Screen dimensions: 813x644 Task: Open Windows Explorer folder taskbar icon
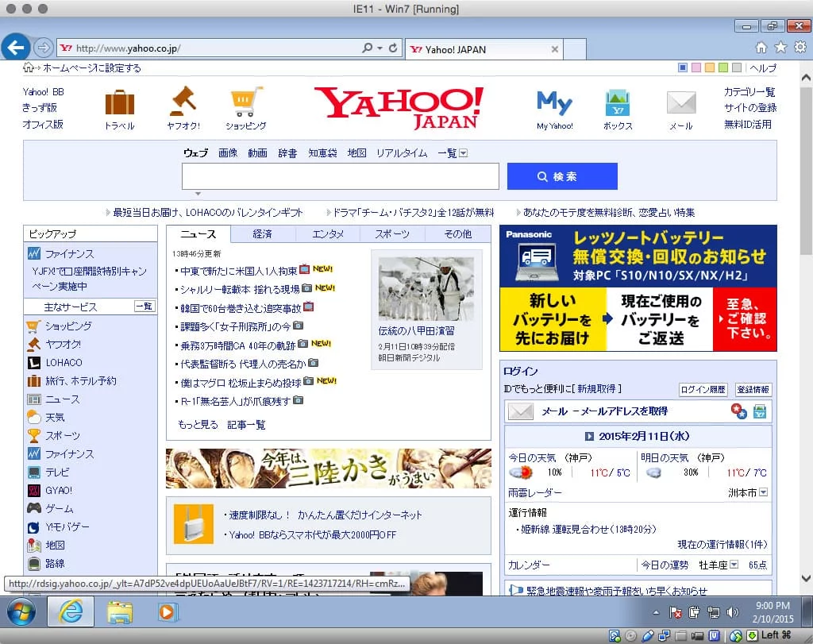(120, 612)
